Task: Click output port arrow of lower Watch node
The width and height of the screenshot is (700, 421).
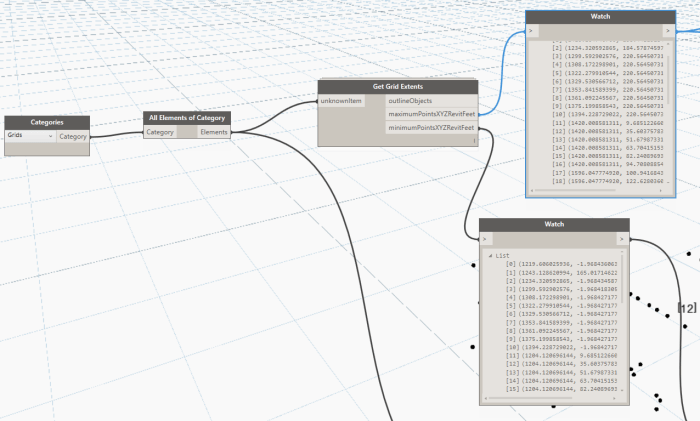Action: point(621,239)
